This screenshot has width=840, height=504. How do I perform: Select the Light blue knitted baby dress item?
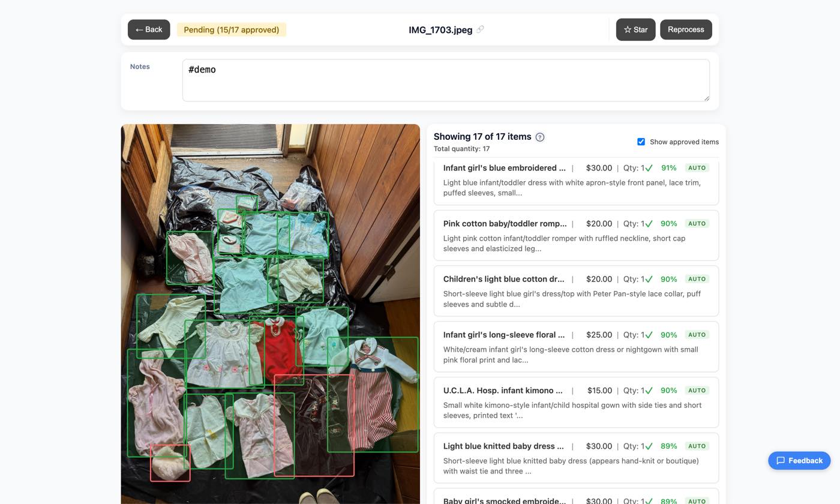[576, 458]
